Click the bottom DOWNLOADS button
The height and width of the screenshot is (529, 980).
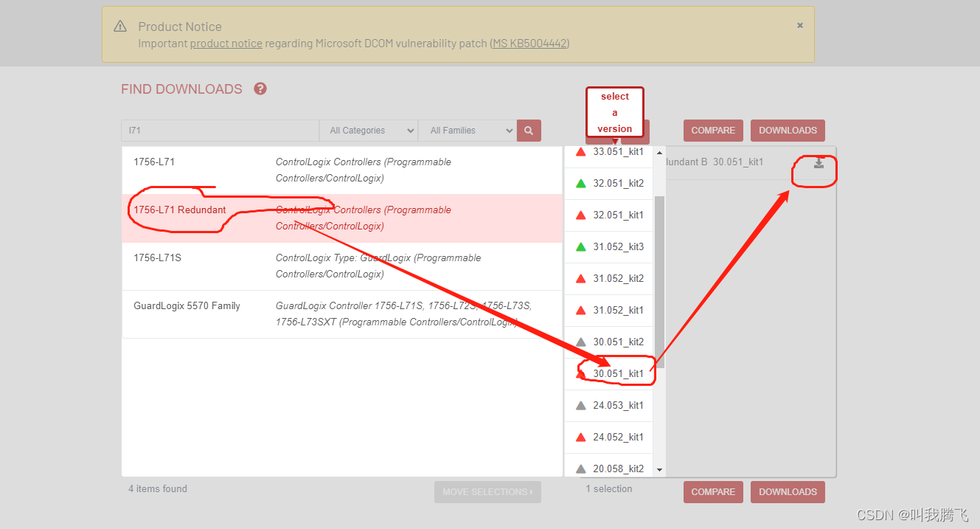coord(788,492)
